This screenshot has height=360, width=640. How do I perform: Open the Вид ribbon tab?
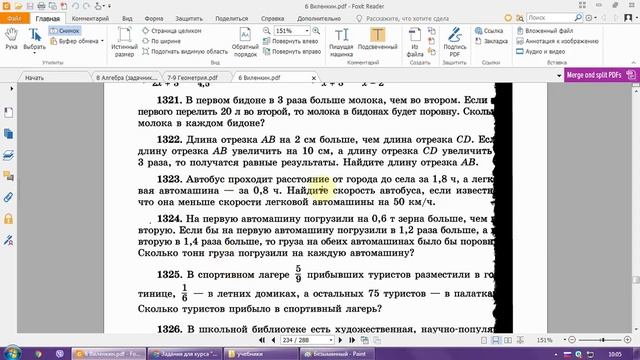tap(127, 18)
